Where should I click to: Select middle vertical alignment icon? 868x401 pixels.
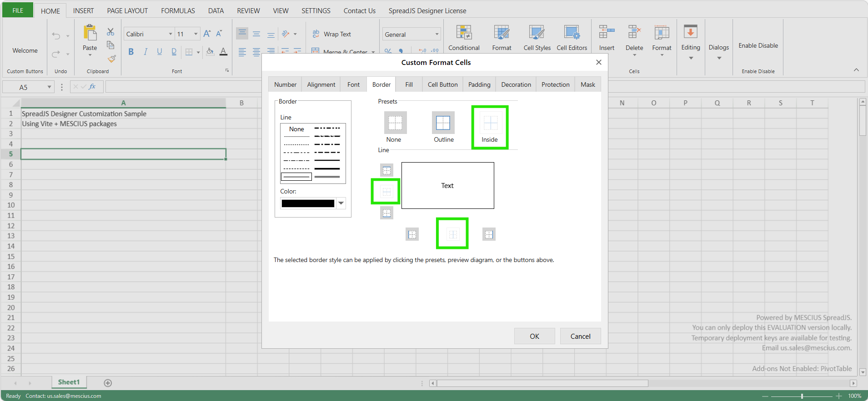(256, 34)
